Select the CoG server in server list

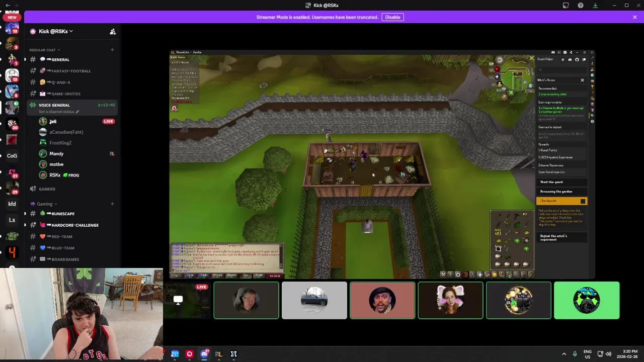click(12, 156)
